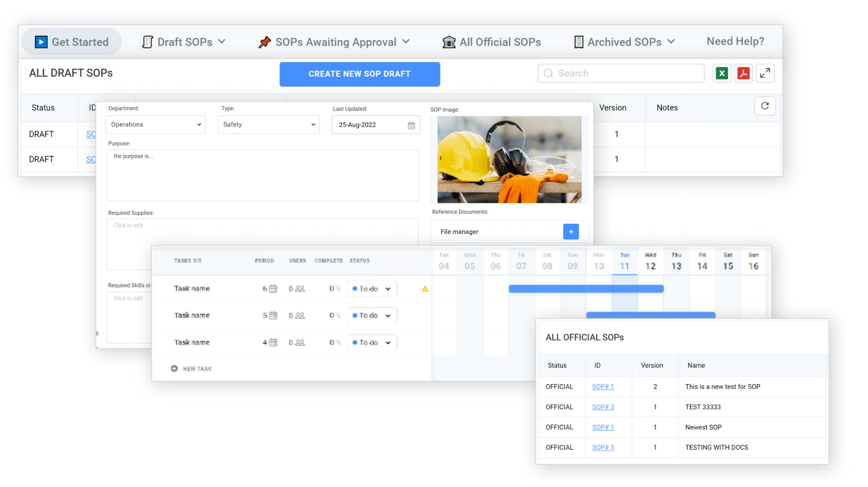The width and height of the screenshot is (868, 487).
Task: Open the SOP# 3 link
Action: pos(603,407)
